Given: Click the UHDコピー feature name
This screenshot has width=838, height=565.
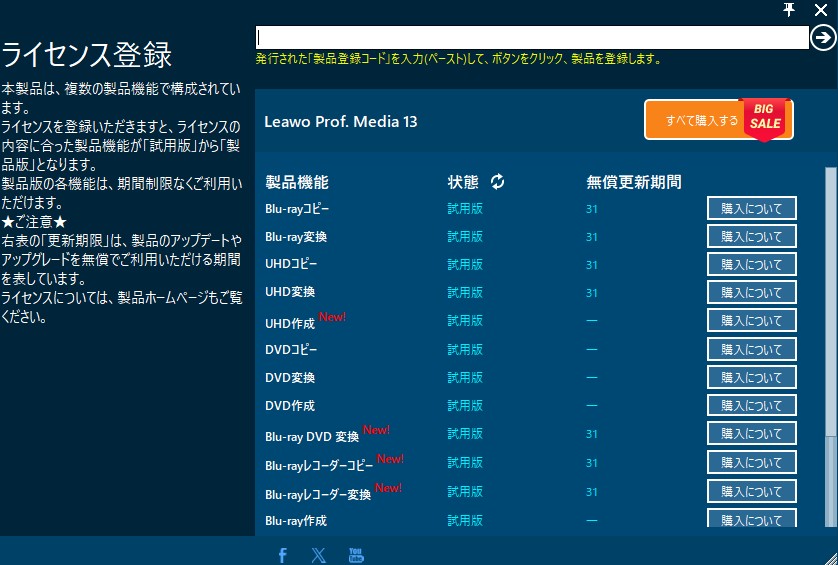Looking at the screenshot, I should point(291,264).
